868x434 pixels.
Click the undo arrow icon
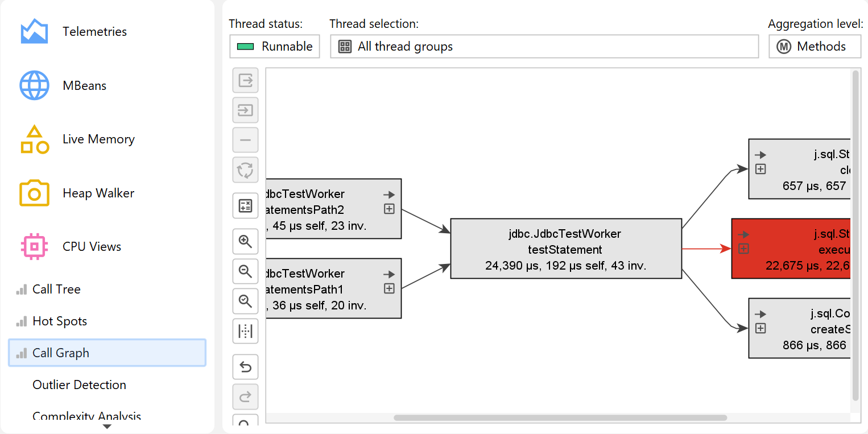[245, 367]
